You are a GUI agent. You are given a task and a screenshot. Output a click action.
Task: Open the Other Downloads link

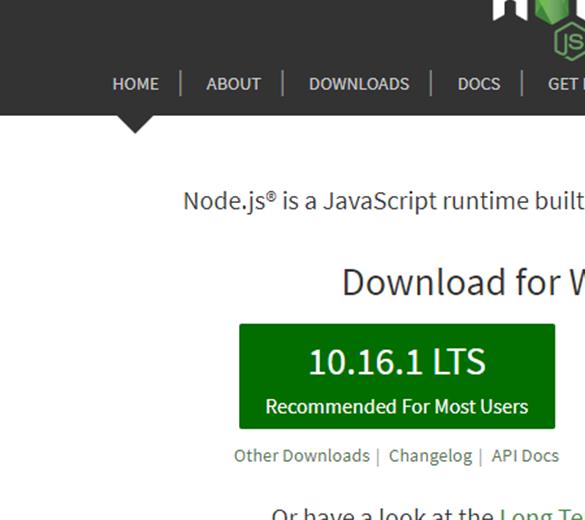point(302,456)
